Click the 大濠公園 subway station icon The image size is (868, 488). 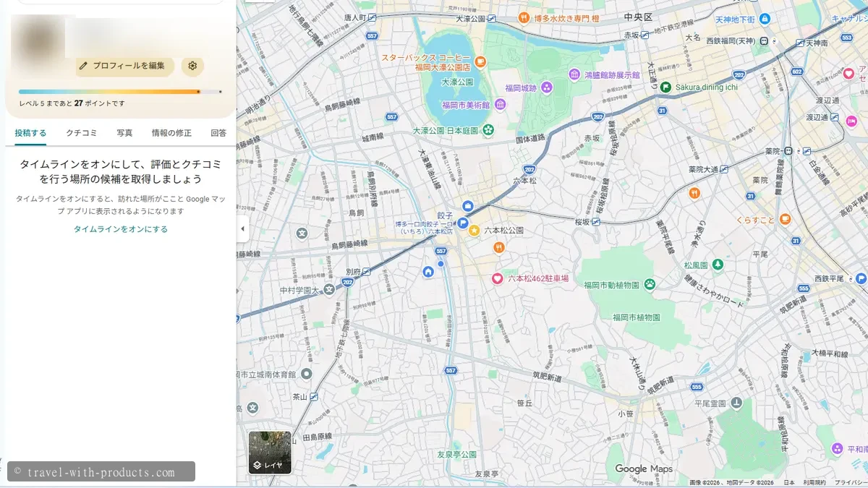click(x=492, y=19)
